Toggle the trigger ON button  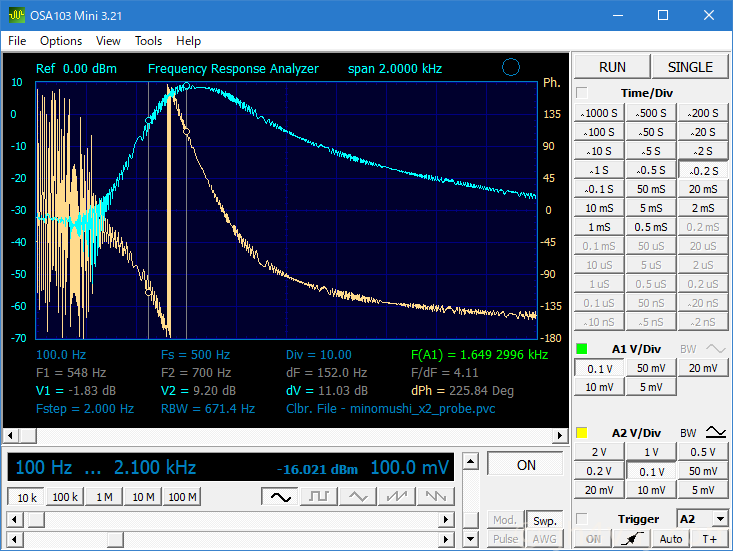[593, 539]
